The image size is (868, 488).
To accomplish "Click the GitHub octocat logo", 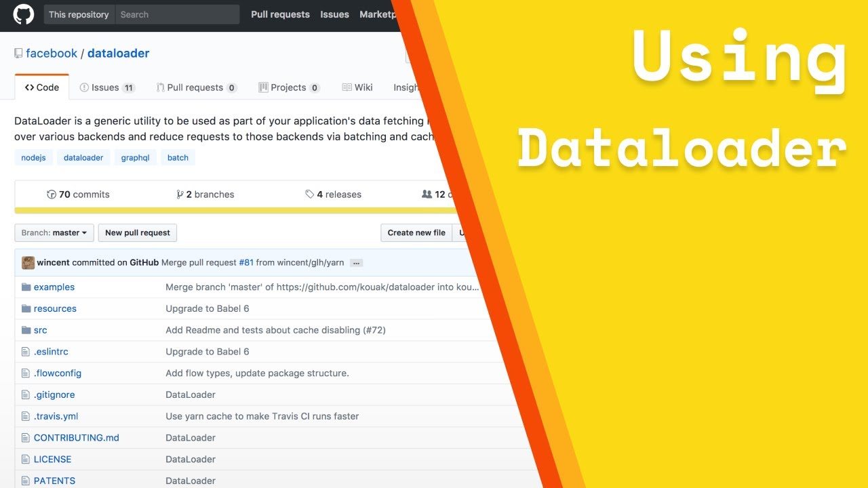I will 24,14.
